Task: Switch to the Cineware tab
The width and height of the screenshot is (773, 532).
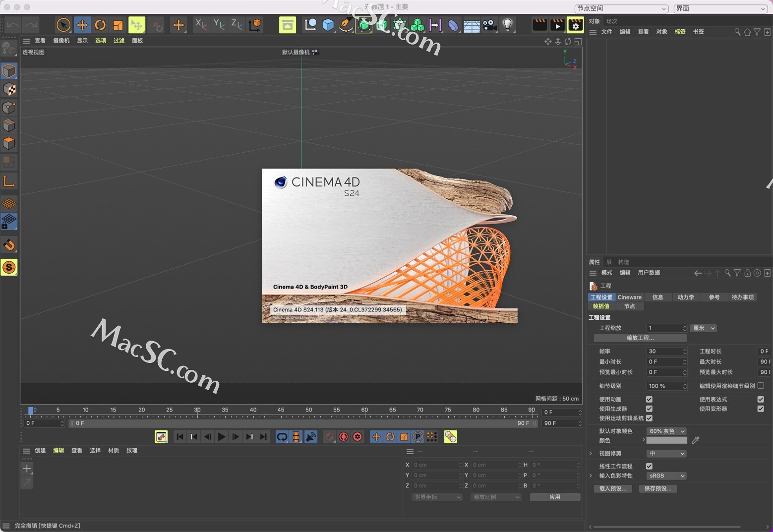Action: tap(629, 297)
